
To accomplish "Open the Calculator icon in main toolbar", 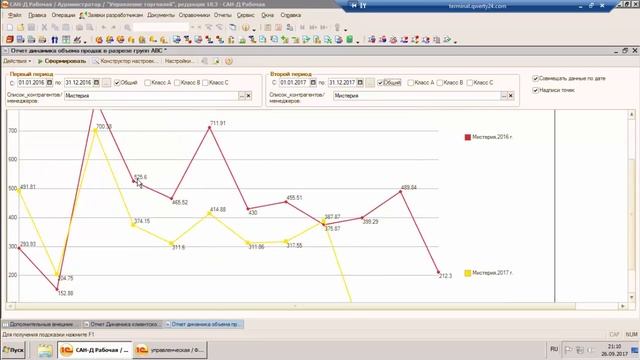I will (x=268, y=28).
